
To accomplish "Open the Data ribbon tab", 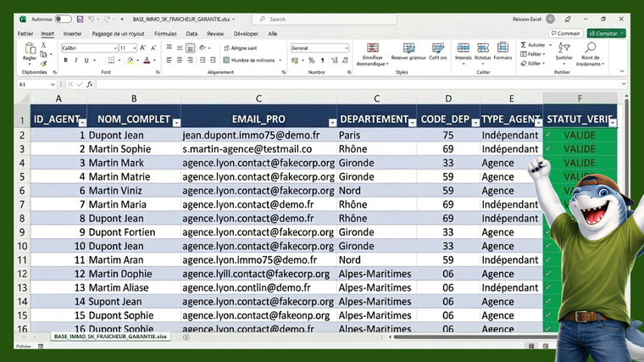I will (x=192, y=34).
